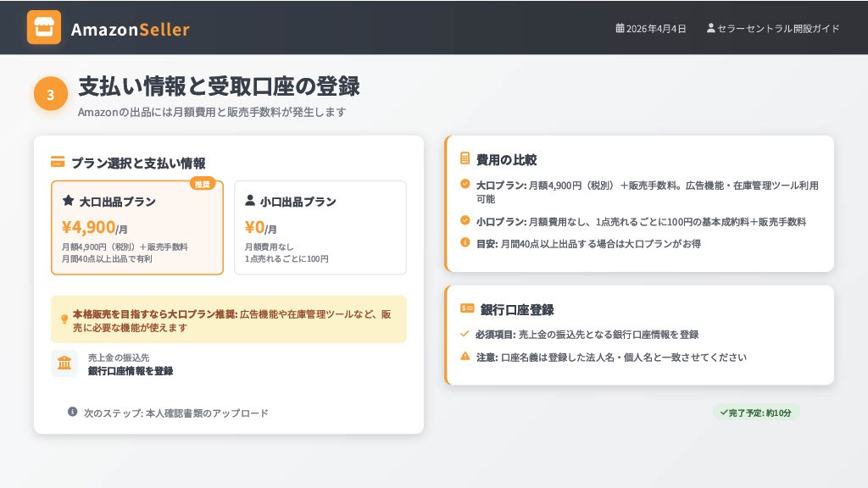
Task: Click the info icon beside 次のステップ
Action: tap(73, 412)
